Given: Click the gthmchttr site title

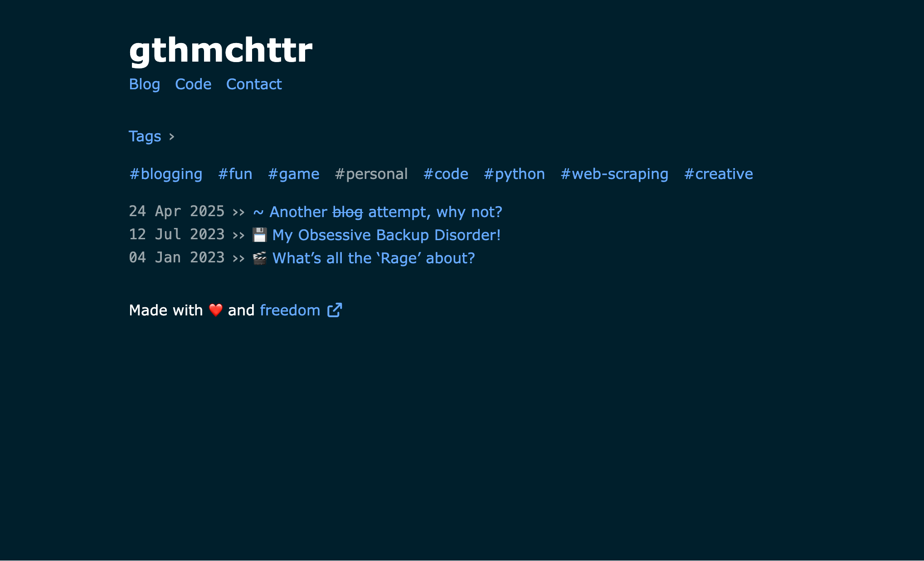Looking at the screenshot, I should pos(221,50).
